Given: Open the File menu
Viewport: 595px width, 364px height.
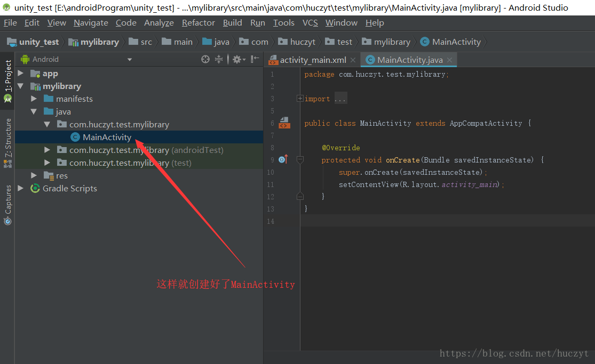Looking at the screenshot, I should (x=10, y=23).
